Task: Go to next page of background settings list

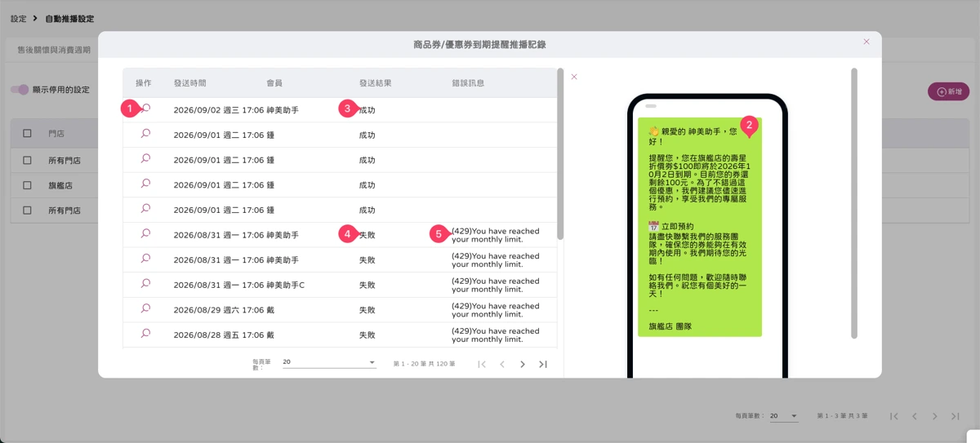Action: coord(935,416)
